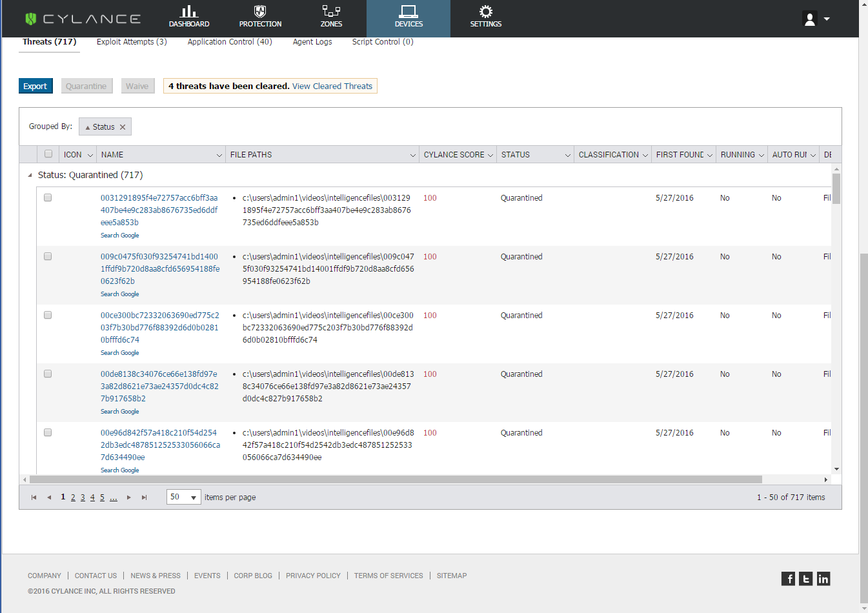Go to last page of results
Image resolution: width=868 pixels, height=613 pixels.
(145, 497)
